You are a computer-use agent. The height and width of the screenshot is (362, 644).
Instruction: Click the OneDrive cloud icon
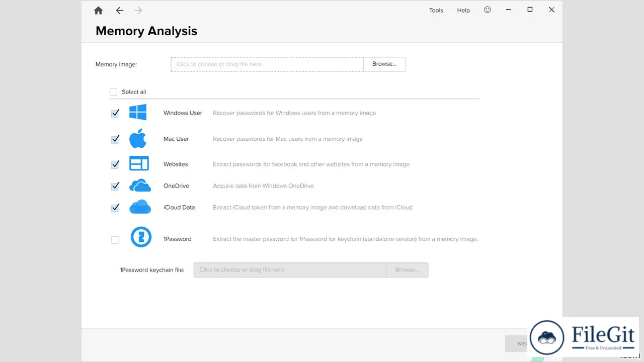pos(140,186)
